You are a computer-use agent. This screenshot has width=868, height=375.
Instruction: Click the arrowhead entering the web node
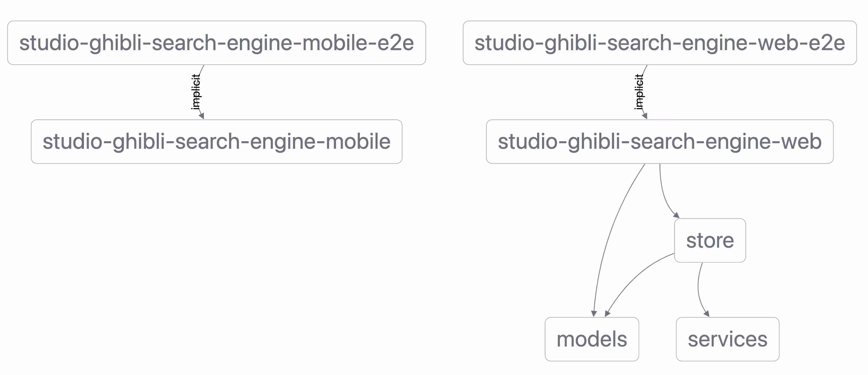[x=645, y=116]
